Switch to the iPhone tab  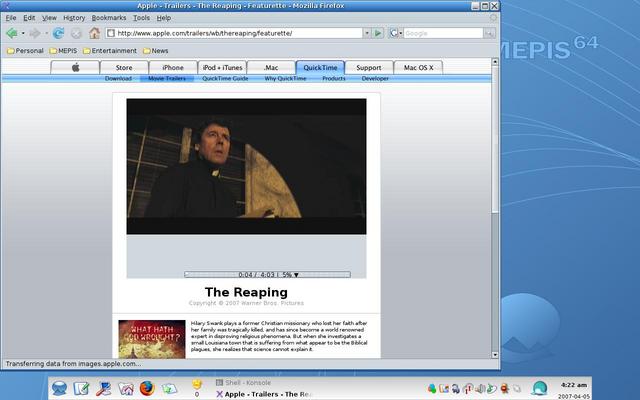pyautogui.click(x=173, y=67)
